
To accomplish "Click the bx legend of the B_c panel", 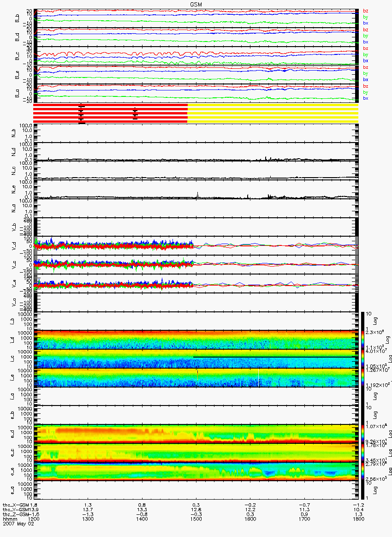I will pyautogui.click(x=365, y=60).
